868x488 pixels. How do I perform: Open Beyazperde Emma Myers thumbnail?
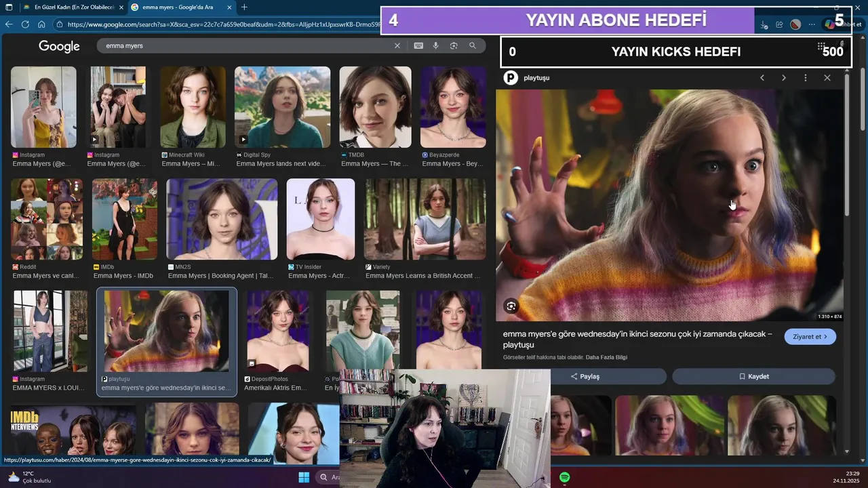[453, 107]
